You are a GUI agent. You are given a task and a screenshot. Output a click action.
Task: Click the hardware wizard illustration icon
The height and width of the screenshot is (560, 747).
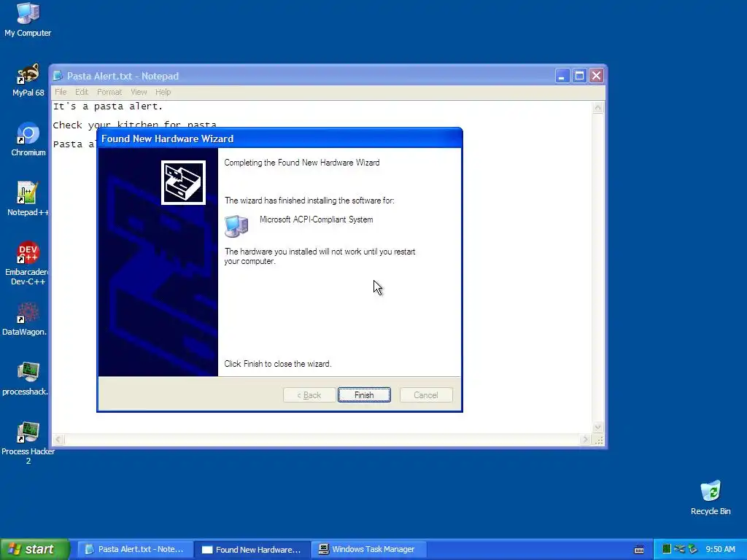(183, 183)
